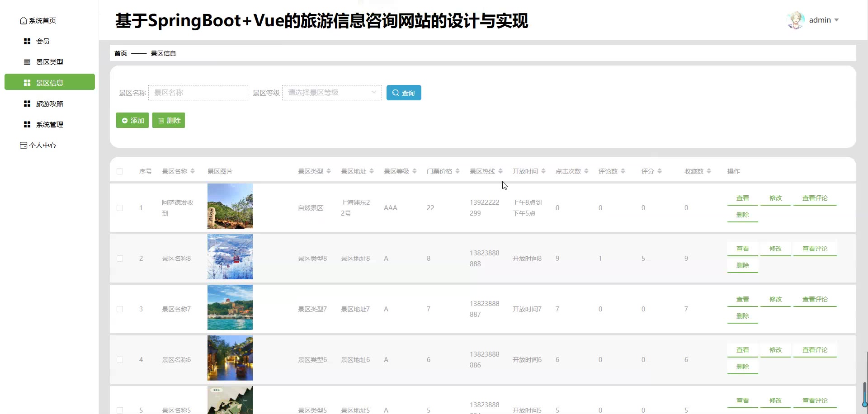Check the checkbox for 景区名称8 row
The image size is (868, 414).
point(120,259)
